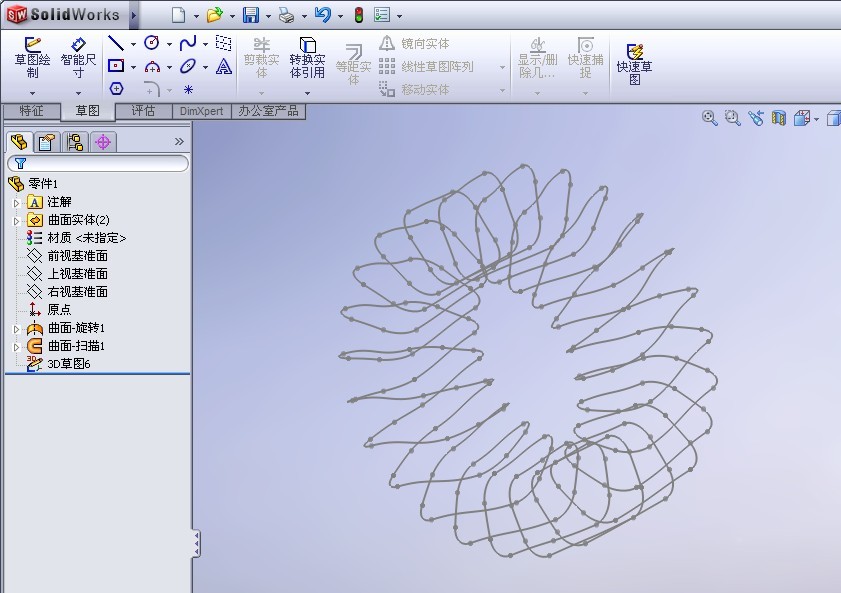Open the smart dimension dropdown arrow
The height and width of the screenshot is (593, 841).
(x=78, y=93)
